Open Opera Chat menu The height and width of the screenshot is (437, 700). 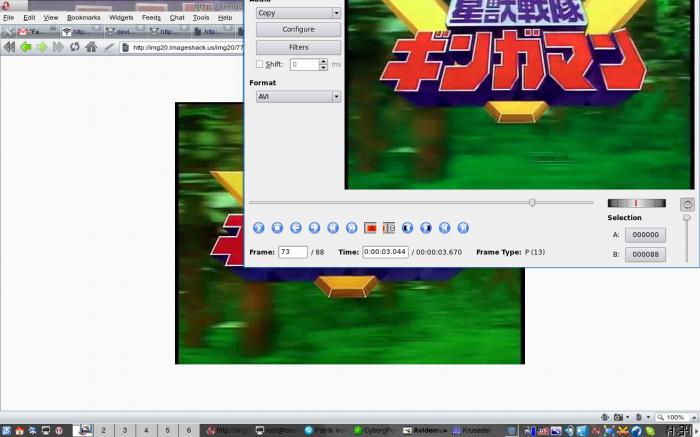coord(177,18)
